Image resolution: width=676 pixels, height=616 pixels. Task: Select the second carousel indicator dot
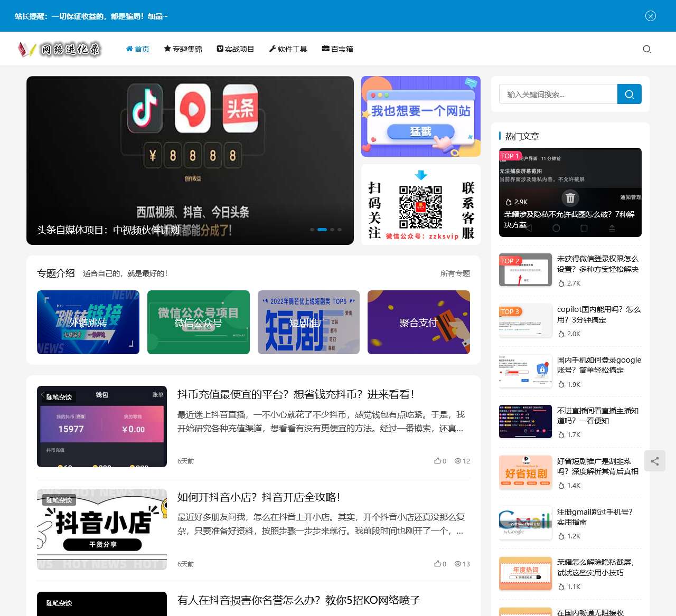click(323, 230)
